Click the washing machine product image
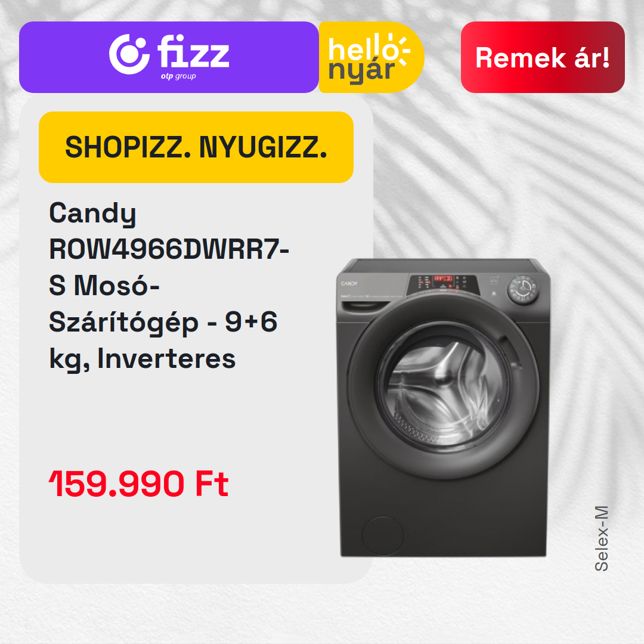The width and height of the screenshot is (644, 644). point(443,407)
